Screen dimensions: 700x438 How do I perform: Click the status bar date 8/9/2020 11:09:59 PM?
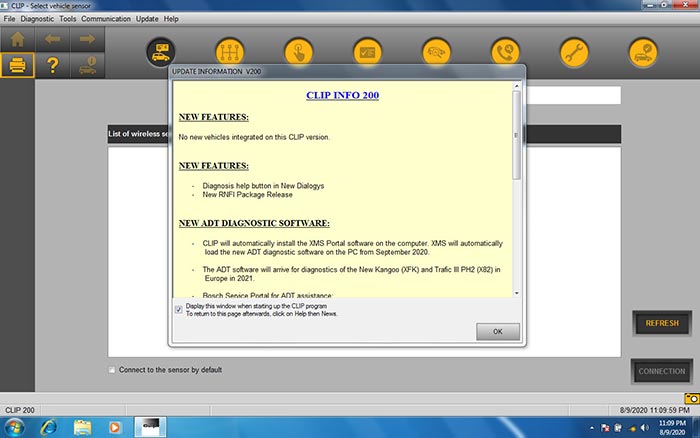pyautogui.click(x=654, y=410)
